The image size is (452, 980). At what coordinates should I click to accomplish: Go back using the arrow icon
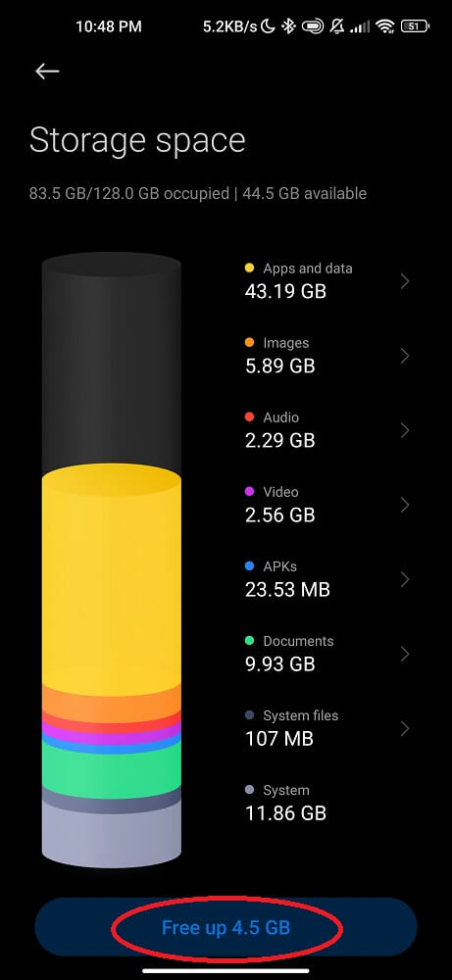(x=47, y=72)
